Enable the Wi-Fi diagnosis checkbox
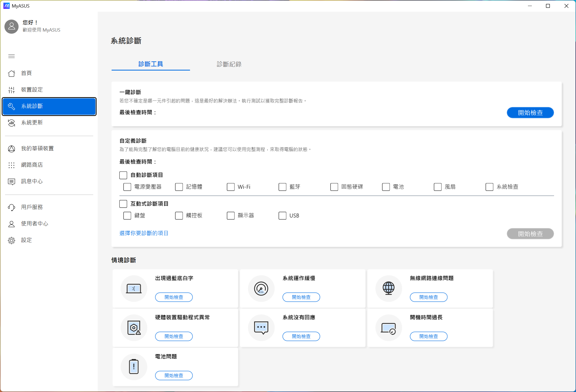576x392 pixels. (x=231, y=187)
